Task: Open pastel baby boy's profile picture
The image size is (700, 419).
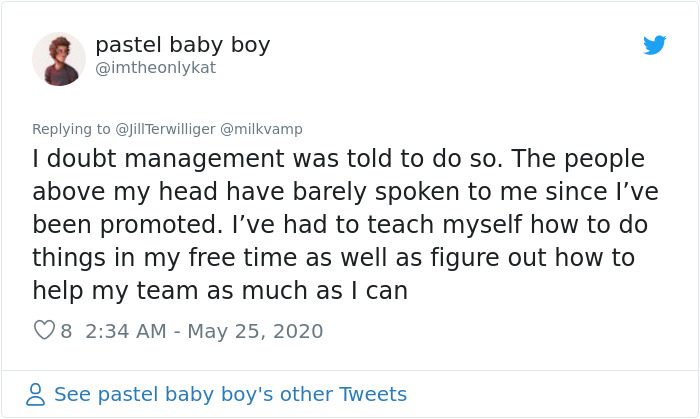Action: click(x=59, y=58)
